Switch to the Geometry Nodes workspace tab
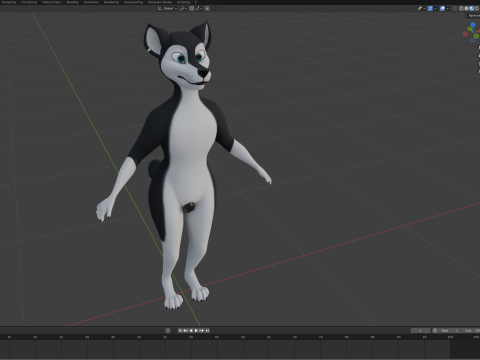480x360 pixels. click(x=160, y=2)
